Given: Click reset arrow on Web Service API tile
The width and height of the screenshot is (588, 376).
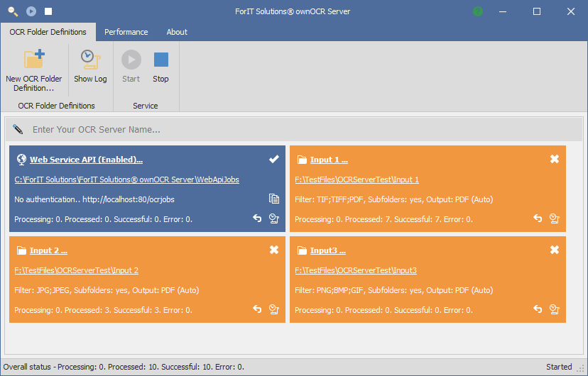Looking at the screenshot, I should (257, 219).
